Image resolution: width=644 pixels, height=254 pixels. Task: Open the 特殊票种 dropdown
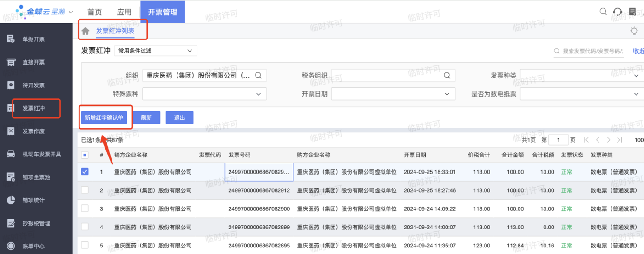point(204,94)
